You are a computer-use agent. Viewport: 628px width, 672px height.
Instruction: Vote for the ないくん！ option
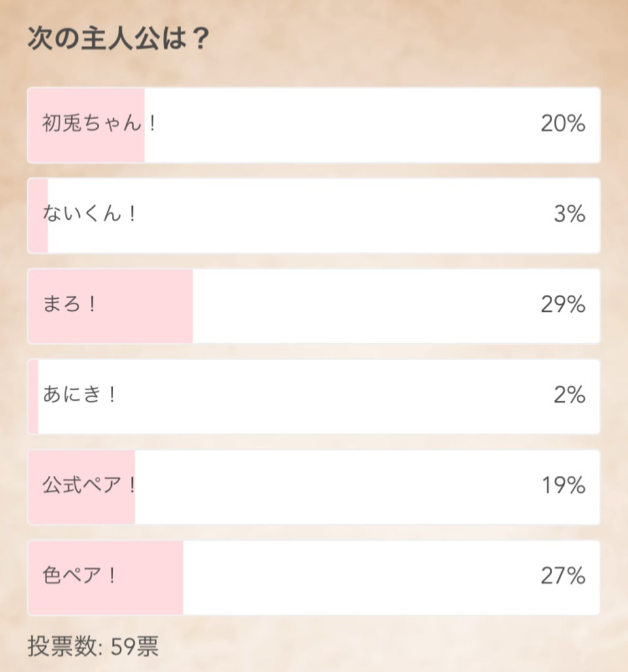(314, 216)
